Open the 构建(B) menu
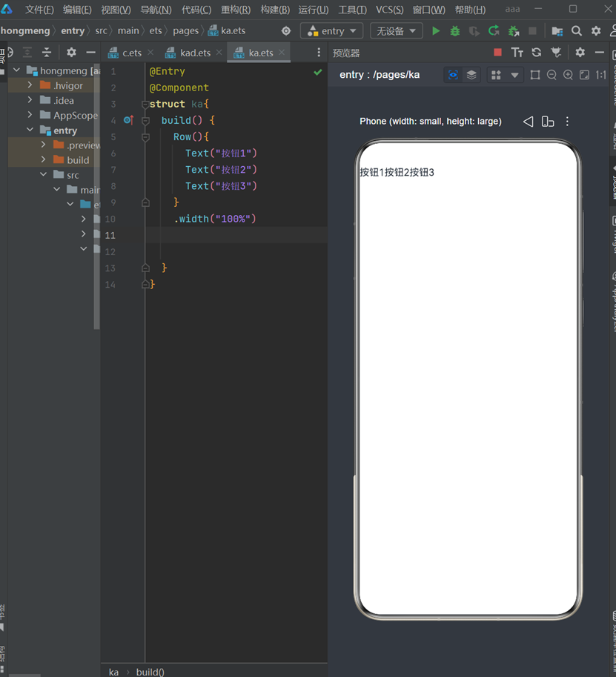The width and height of the screenshot is (616, 677). [275, 10]
